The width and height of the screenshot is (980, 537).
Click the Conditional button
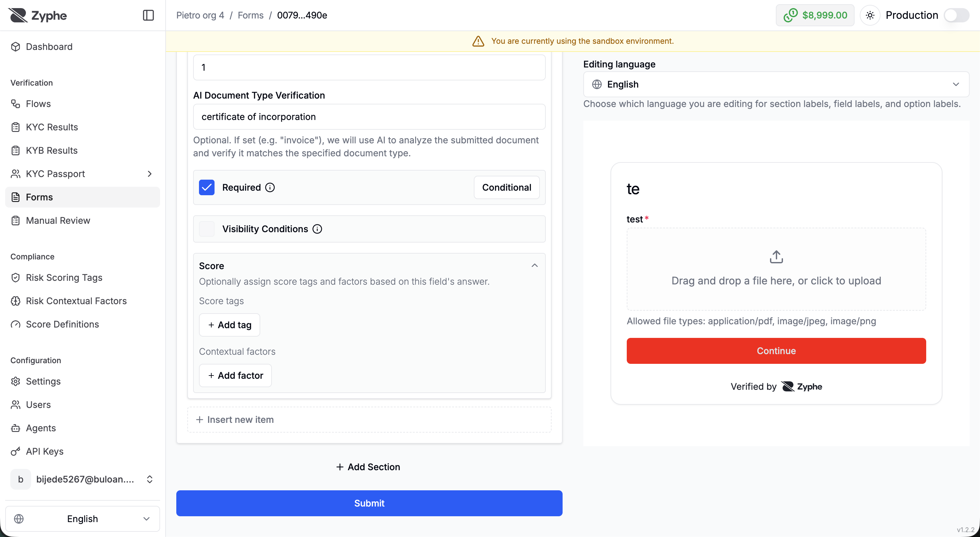506,187
